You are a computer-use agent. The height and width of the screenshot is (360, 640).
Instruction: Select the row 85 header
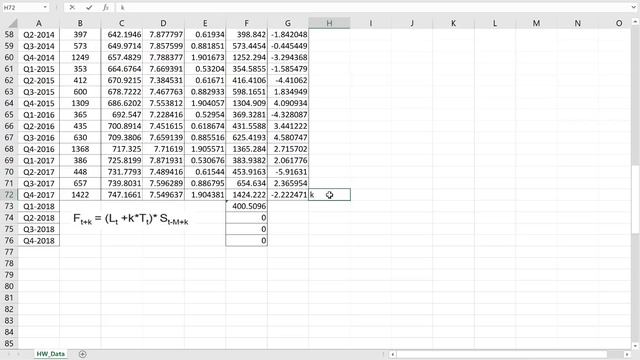(9, 343)
